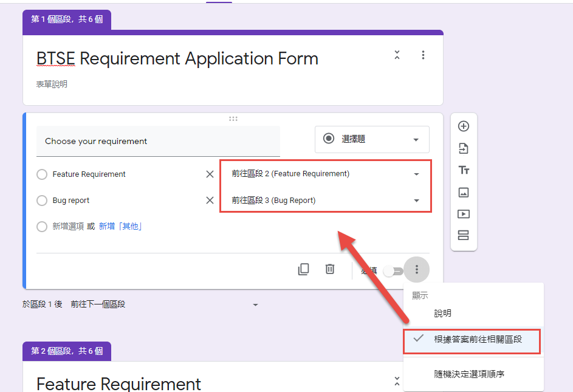
Task: Edit the BTSE Requirement Application Form title
Action: [177, 58]
